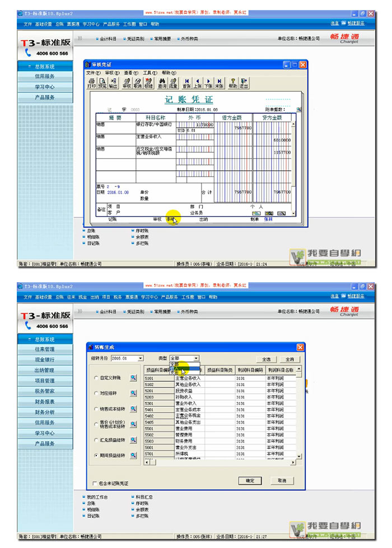Image resolution: width=392 pixels, height=548 pixels.
Task: Go to previous voucher with 上张 icon
Action: pos(198,83)
